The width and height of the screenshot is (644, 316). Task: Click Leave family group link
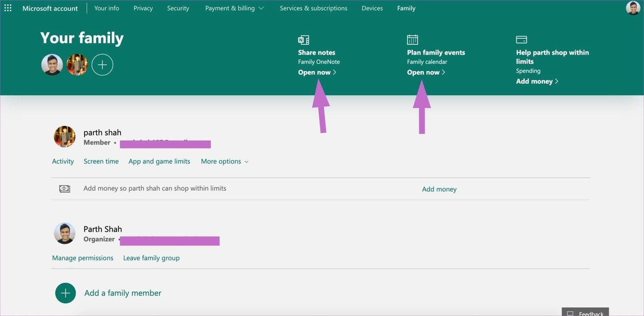[x=151, y=258]
